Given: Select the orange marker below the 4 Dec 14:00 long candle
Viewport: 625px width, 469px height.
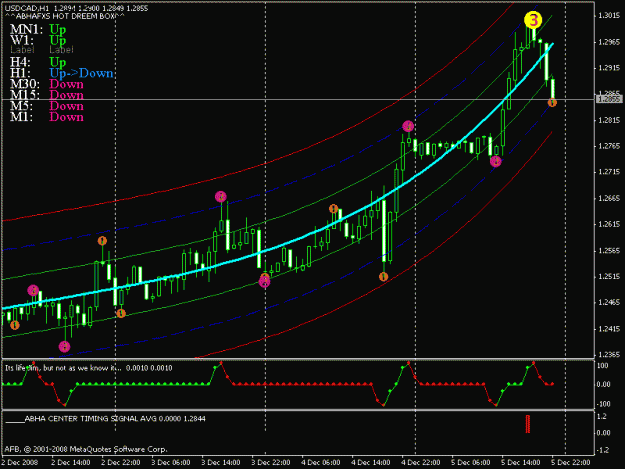Looking at the screenshot, I should 383,277.
